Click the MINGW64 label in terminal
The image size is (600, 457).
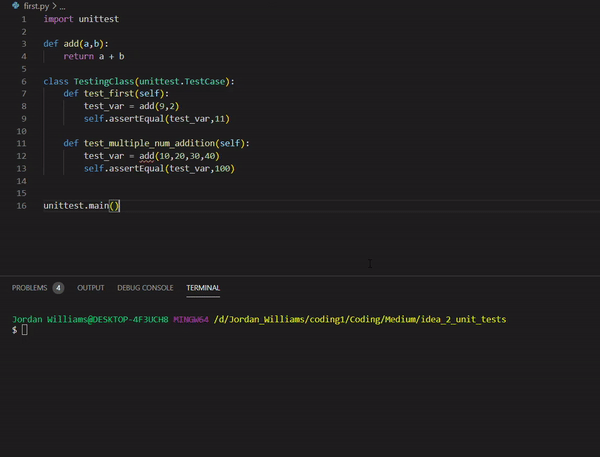point(191,319)
